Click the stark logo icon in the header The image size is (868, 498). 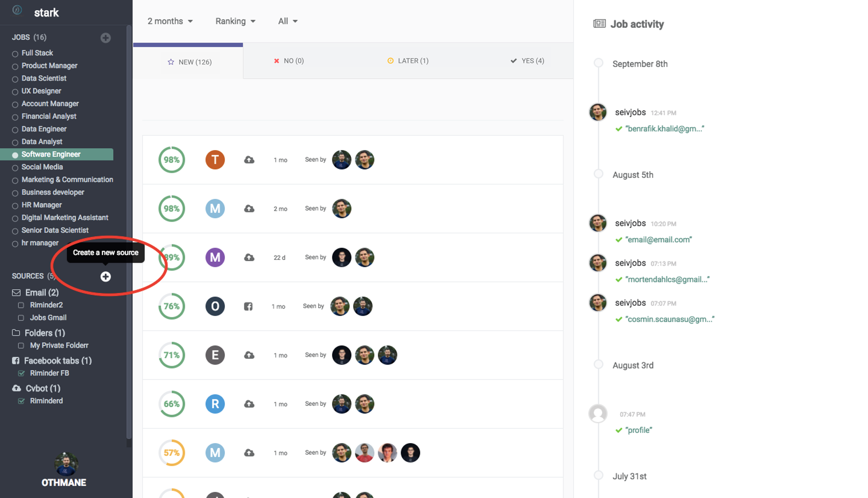(x=17, y=10)
